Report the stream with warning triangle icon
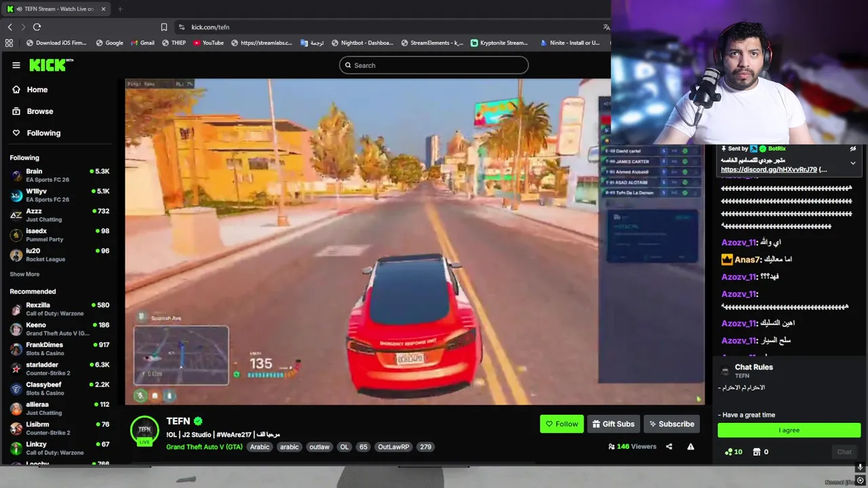The height and width of the screenshot is (488, 868). [x=690, y=447]
